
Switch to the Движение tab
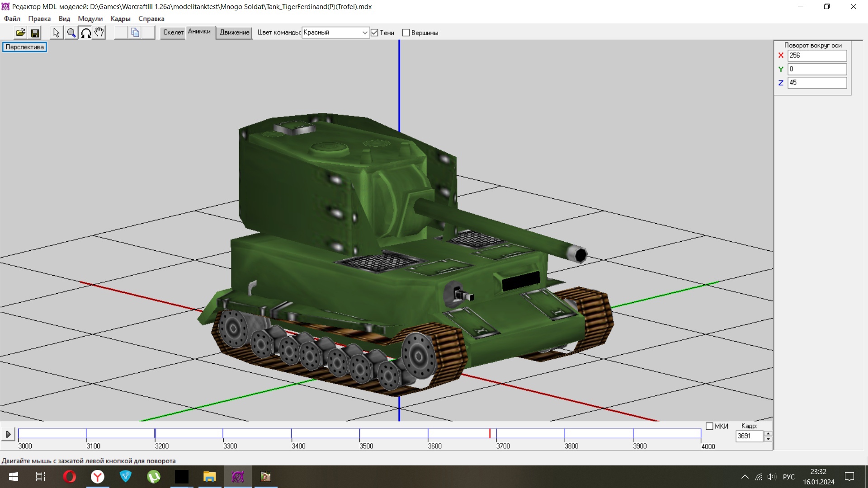(234, 32)
